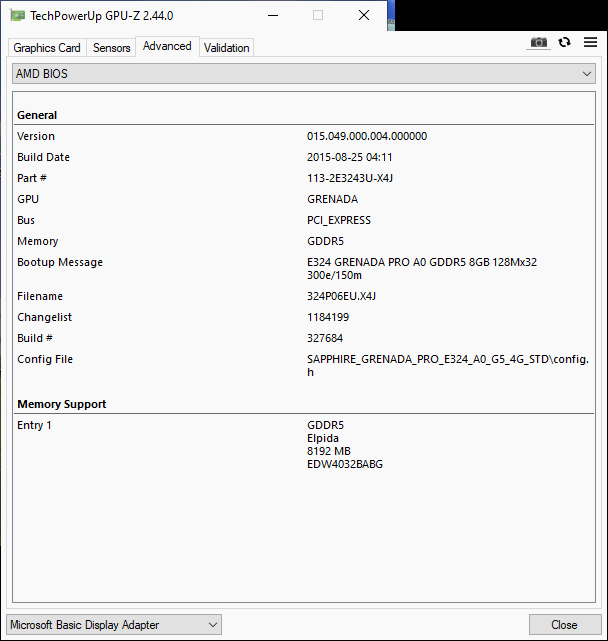This screenshot has width=608, height=641.
Task: Select the Bus value PCI_EXPRESS
Action: (x=339, y=220)
